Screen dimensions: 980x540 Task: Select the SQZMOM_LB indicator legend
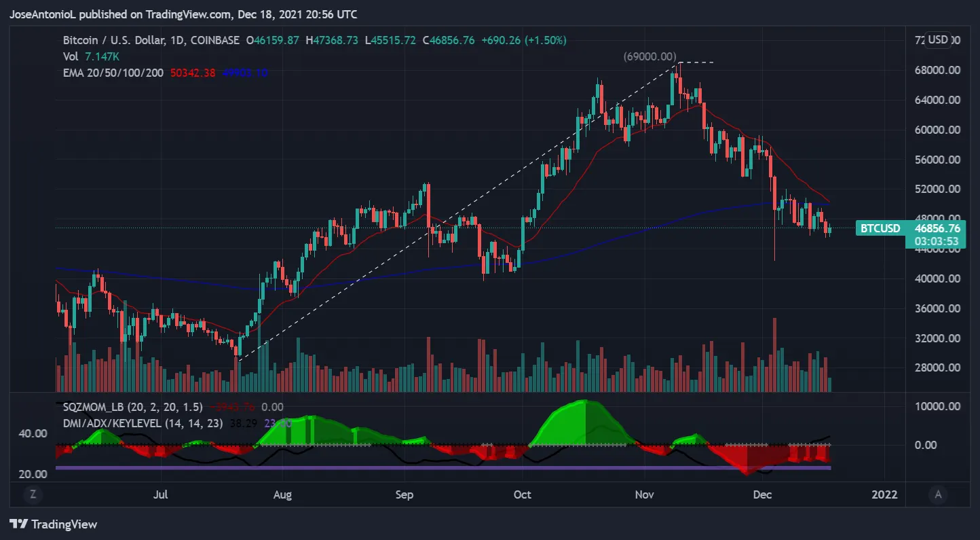[133, 407]
